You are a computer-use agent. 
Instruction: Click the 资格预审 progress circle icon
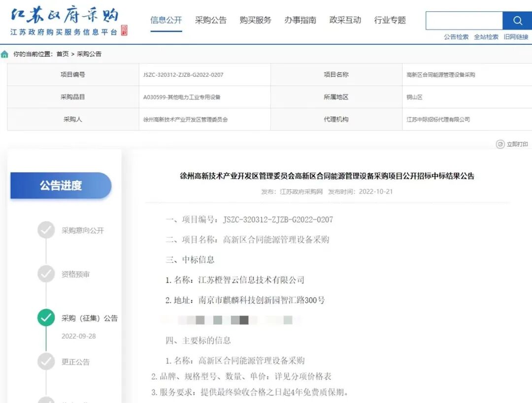[46, 274]
